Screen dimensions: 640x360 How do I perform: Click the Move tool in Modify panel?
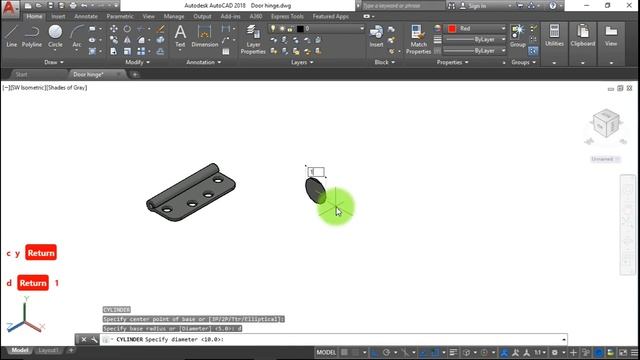(114, 29)
